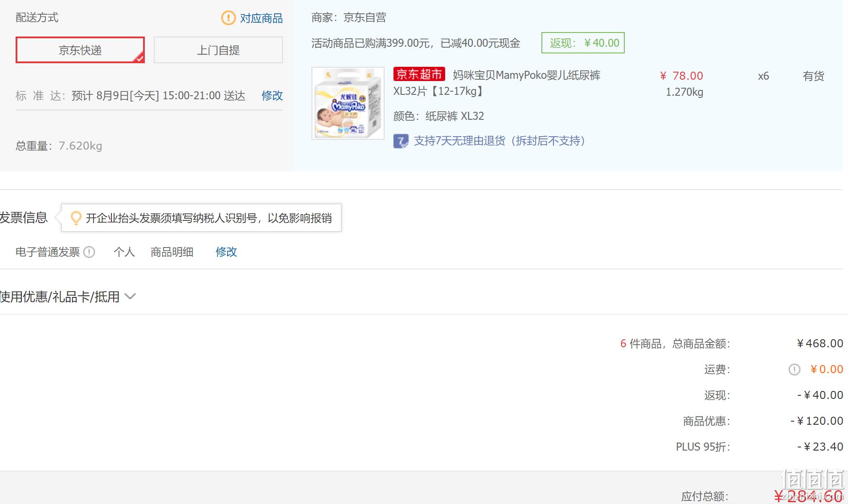848x504 pixels.
Task: Click 修改 next to delivery time
Action: [x=272, y=95]
